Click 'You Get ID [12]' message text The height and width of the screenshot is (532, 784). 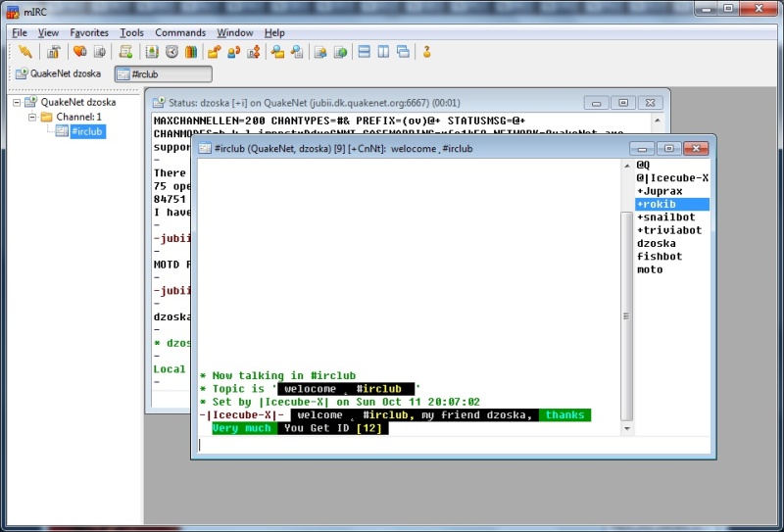click(x=332, y=428)
